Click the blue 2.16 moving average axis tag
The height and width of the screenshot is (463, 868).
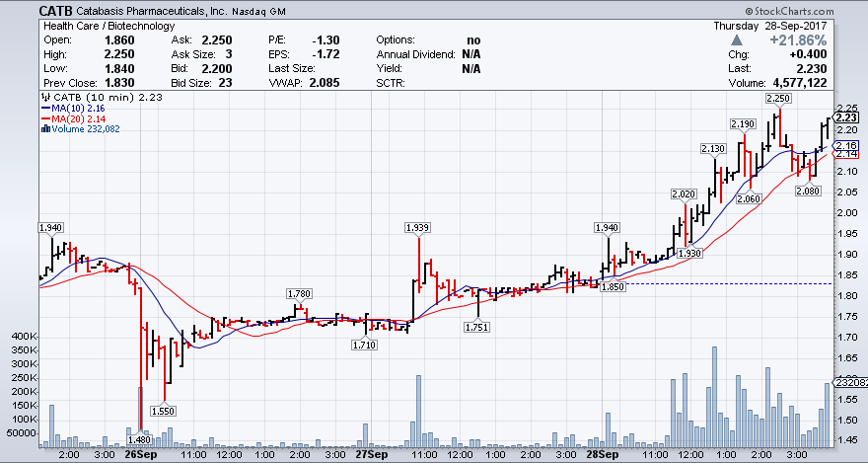click(847, 145)
